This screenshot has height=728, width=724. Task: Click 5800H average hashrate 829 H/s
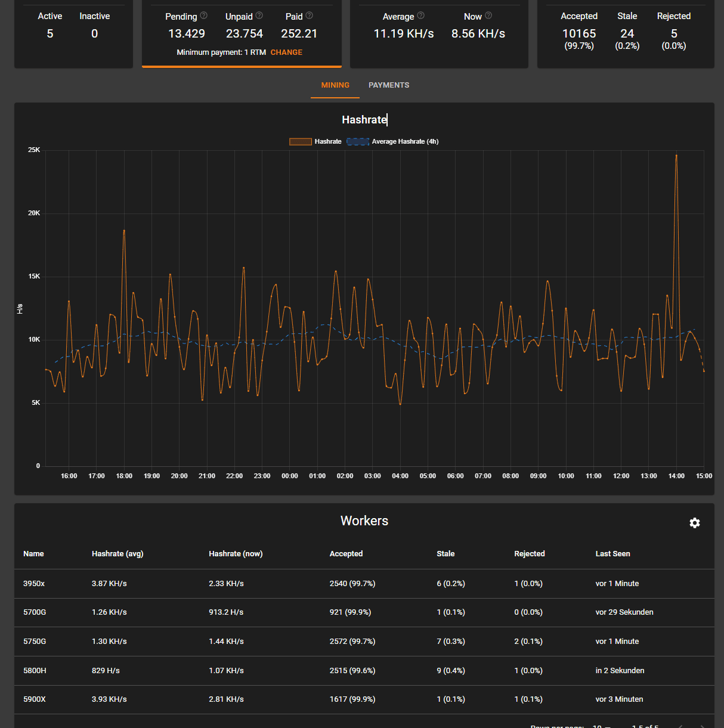(106, 671)
